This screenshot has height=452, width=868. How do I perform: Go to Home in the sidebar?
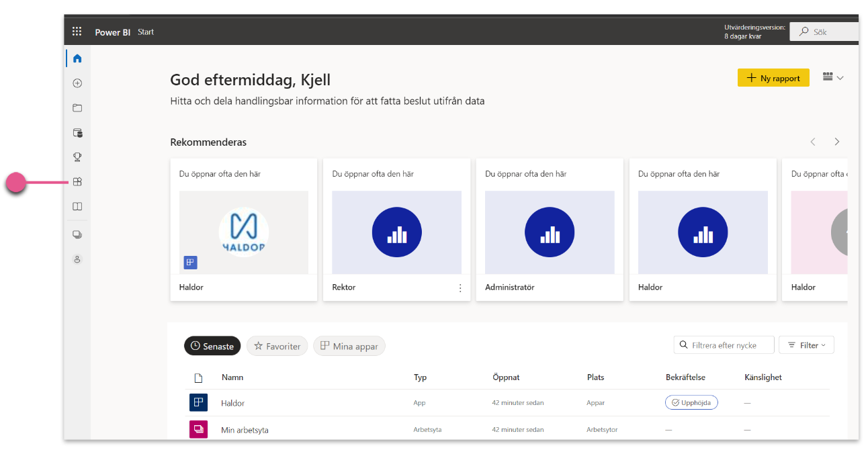point(77,58)
